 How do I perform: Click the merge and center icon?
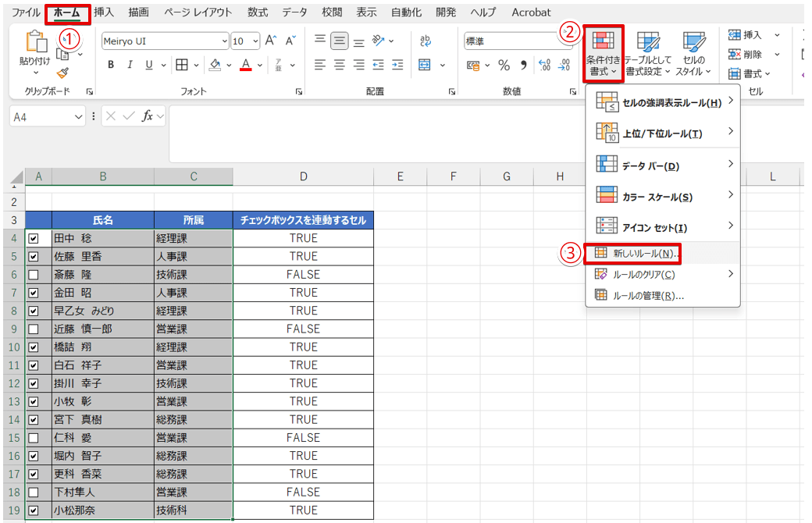point(425,65)
